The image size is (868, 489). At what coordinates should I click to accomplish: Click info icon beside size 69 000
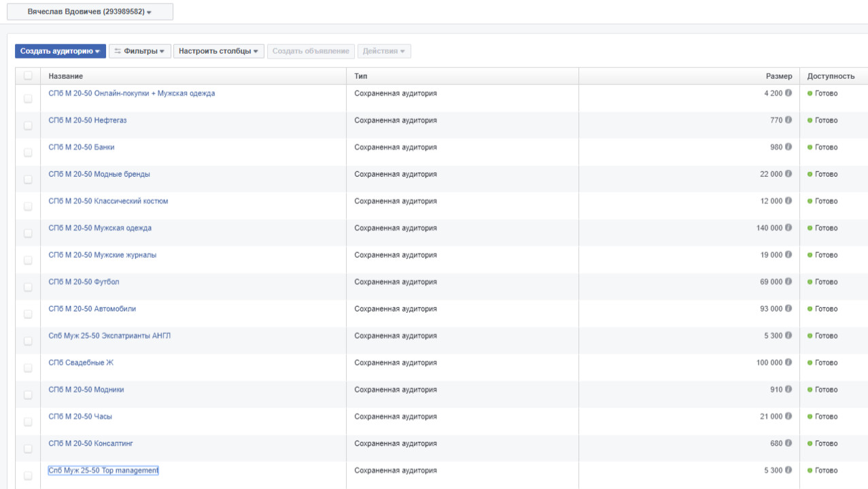pyautogui.click(x=788, y=282)
